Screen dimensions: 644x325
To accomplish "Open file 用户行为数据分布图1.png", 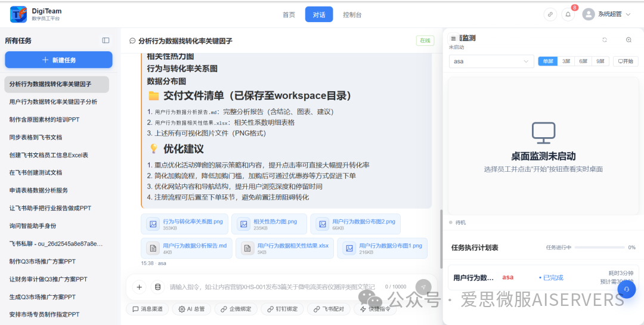I will (382, 248).
